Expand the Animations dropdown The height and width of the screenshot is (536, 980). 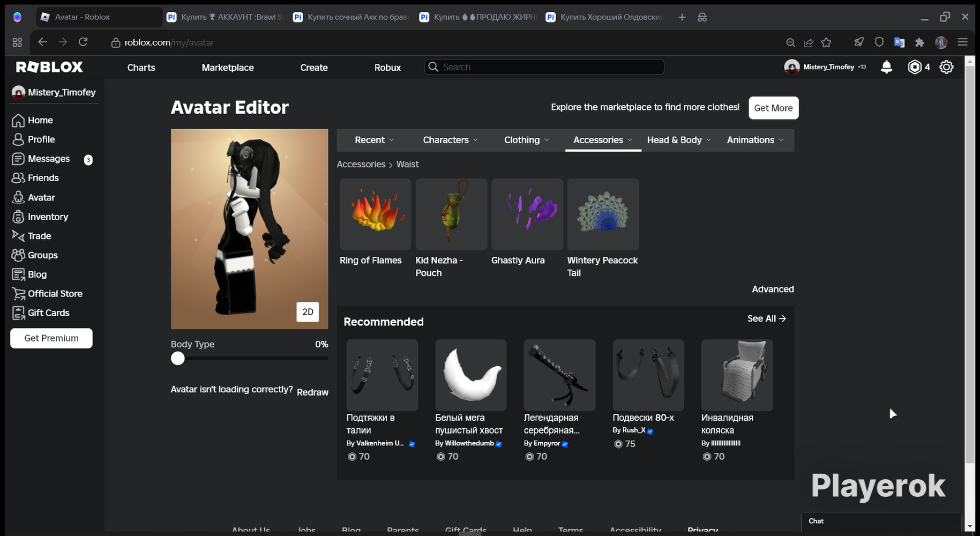click(x=755, y=140)
